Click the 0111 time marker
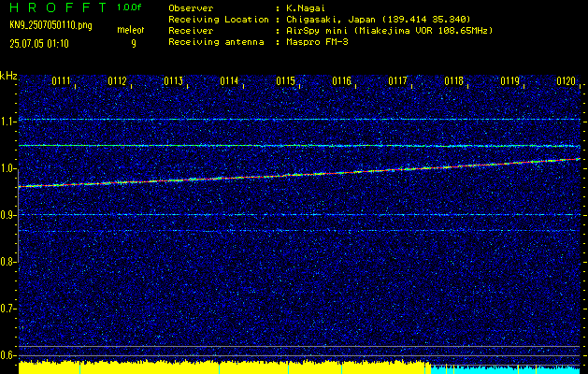This screenshot has height=374, width=588. 61,81
